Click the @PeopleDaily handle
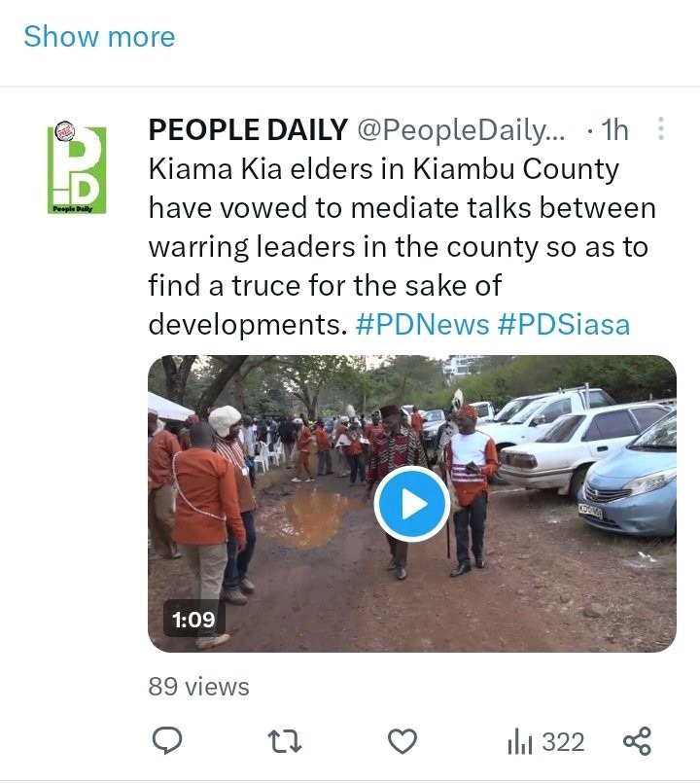 tap(461, 130)
